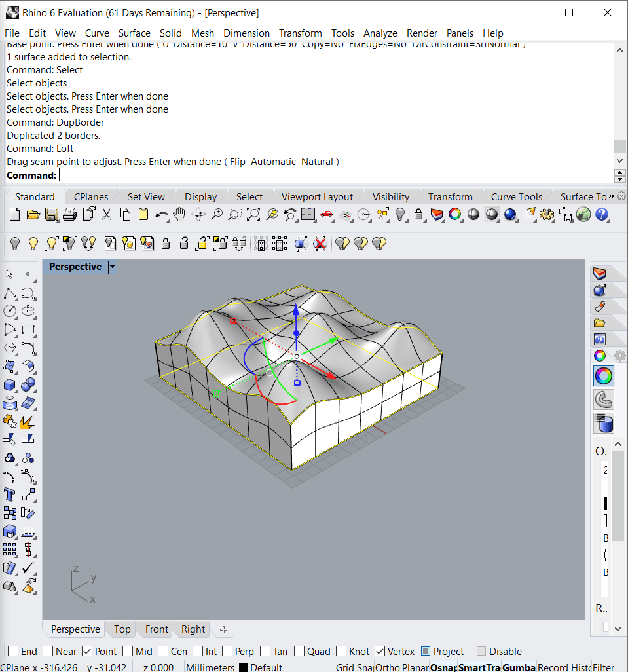Expand the toolbar tabs overflow chevron

click(x=612, y=196)
